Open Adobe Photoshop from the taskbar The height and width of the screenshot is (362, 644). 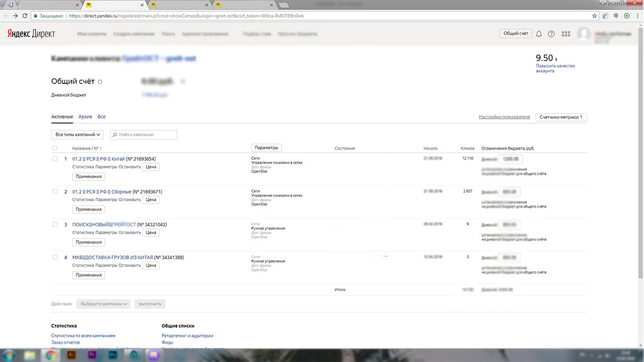click(x=113, y=355)
